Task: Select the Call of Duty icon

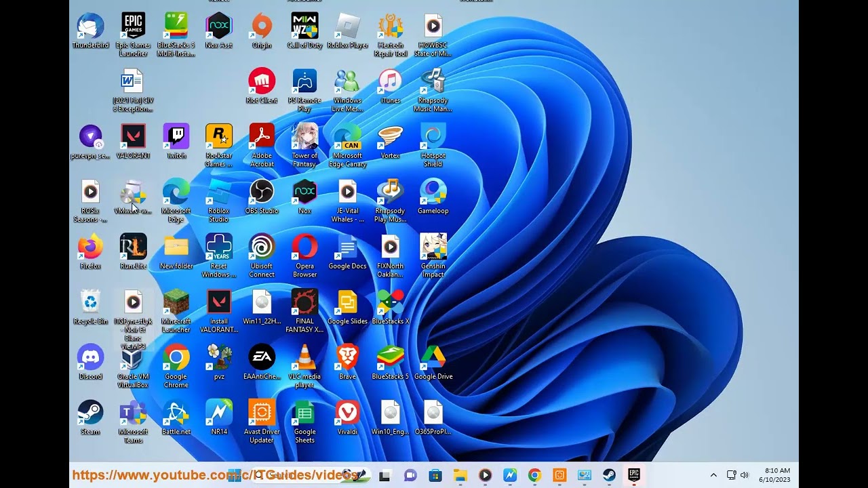Action: (x=304, y=31)
